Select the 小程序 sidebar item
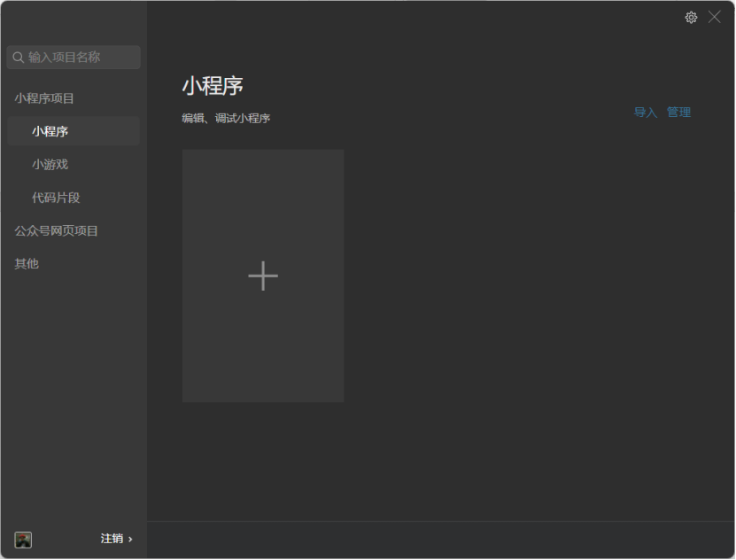The width and height of the screenshot is (736, 560). click(x=74, y=131)
